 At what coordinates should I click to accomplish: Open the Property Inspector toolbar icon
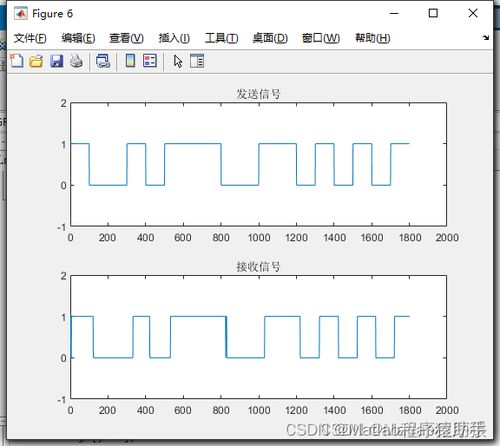click(197, 61)
